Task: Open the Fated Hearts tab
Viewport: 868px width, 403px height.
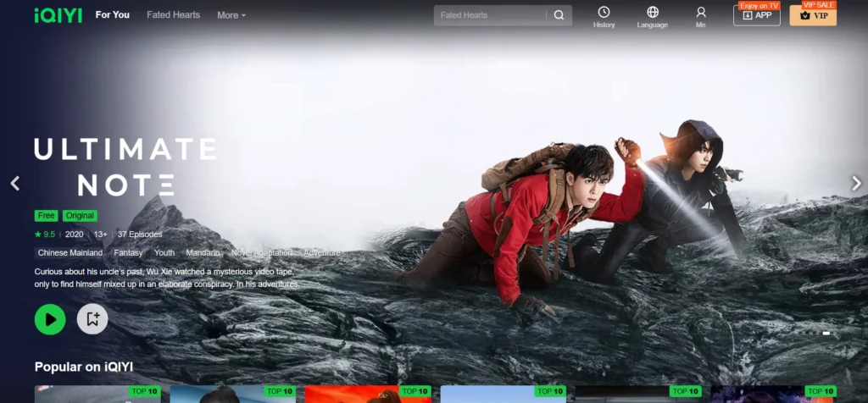Action: 173,15
